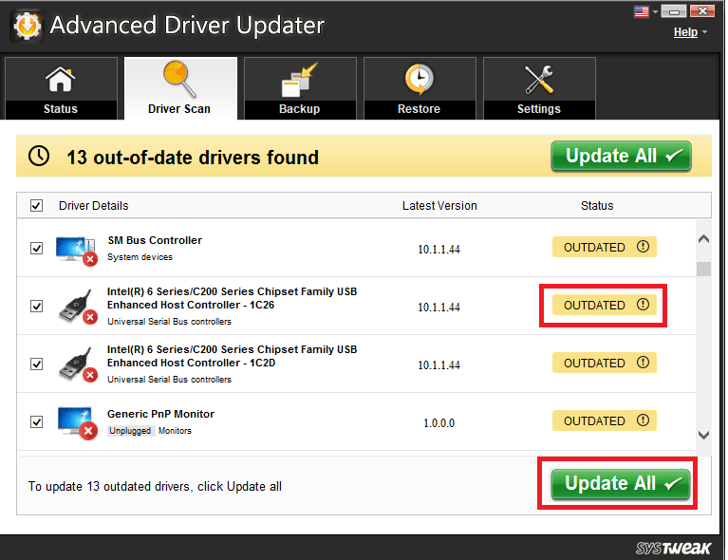
Task: Click OUTDATED status for SM Bus Controller
Action: [x=604, y=247]
